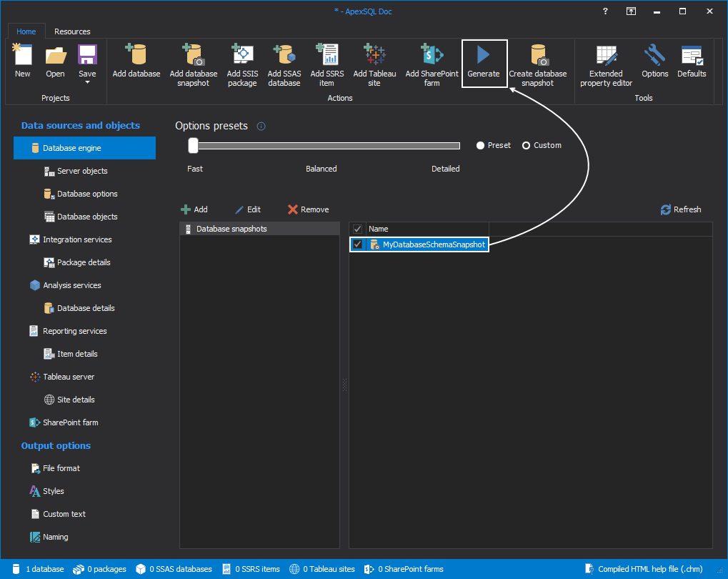
Task: Select Tableau server
Action: tap(62, 377)
